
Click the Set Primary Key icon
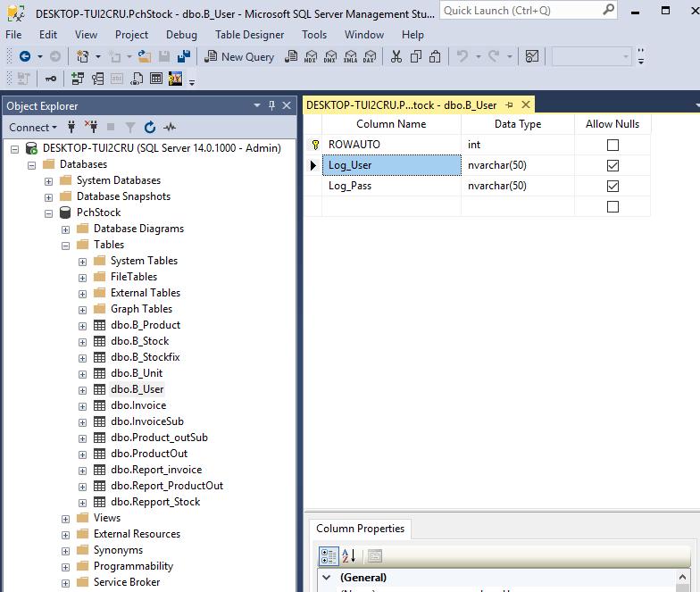pos(51,79)
